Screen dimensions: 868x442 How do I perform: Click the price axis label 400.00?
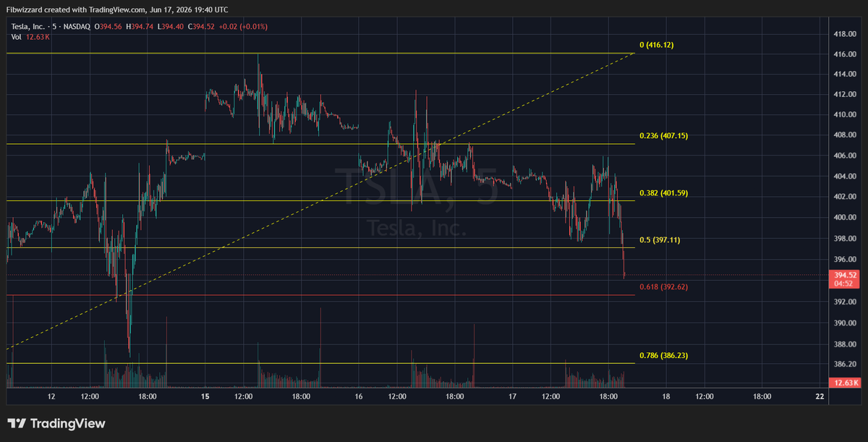click(x=846, y=218)
